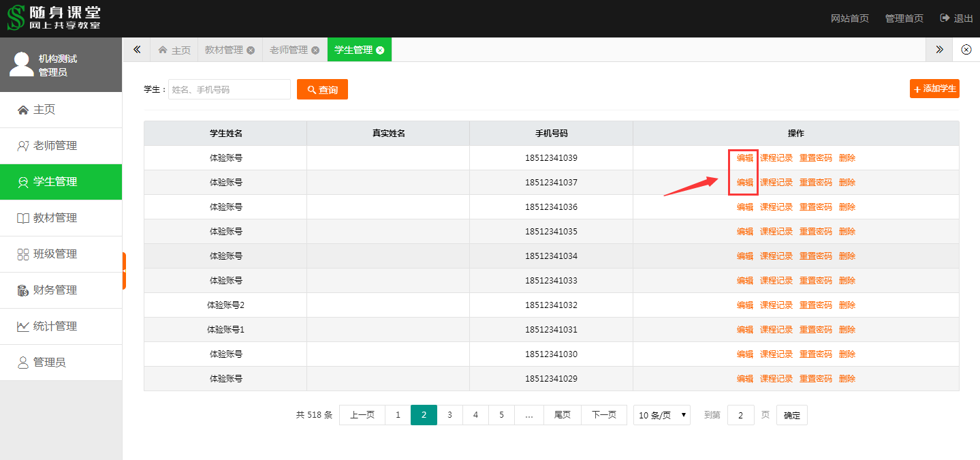Click 编辑 for phone 18512341037

(x=745, y=183)
